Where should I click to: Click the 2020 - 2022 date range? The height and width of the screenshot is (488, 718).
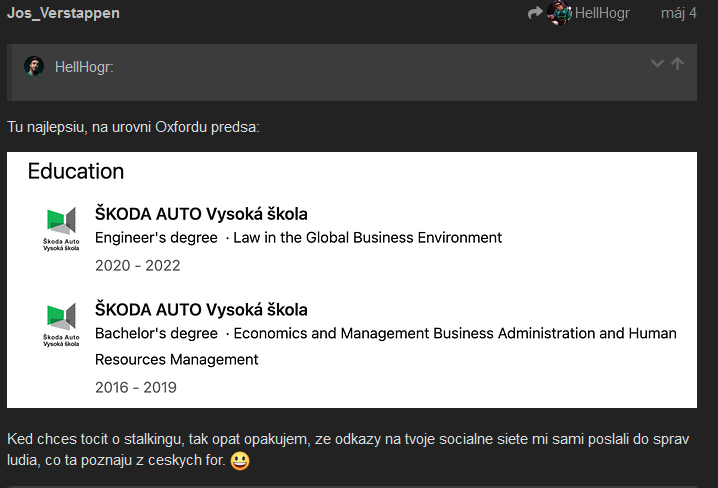(x=137, y=266)
